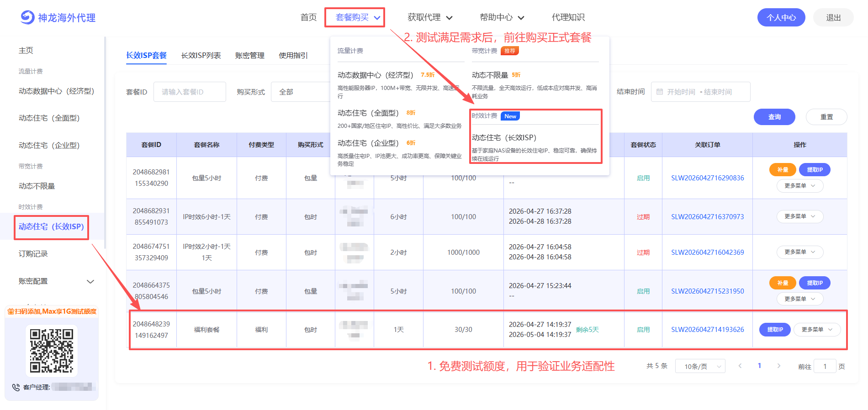This screenshot has width=868, height=410.
Task: Open the 帮助中心 navigation dropdown
Action: [502, 17]
